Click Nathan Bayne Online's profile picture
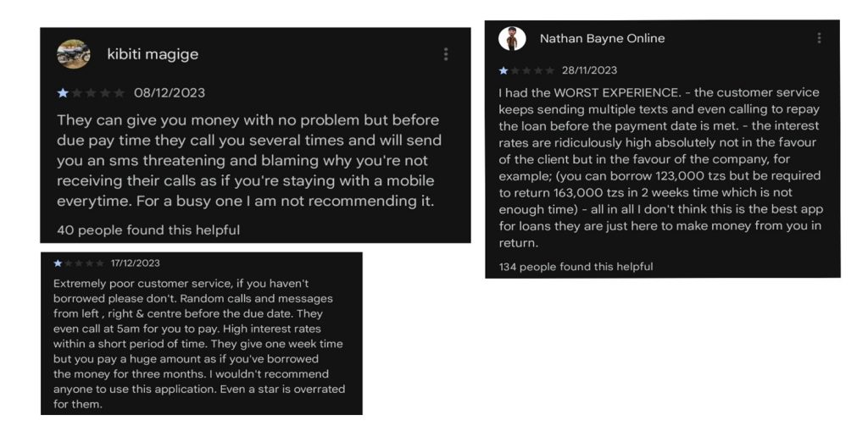Image resolution: width=868 pixels, height=426 pixels. pos(512,39)
